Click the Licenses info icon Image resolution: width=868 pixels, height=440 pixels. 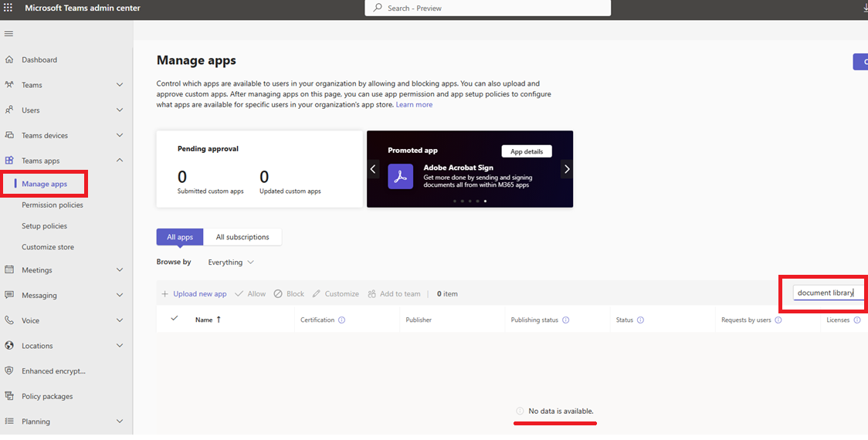(857, 320)
